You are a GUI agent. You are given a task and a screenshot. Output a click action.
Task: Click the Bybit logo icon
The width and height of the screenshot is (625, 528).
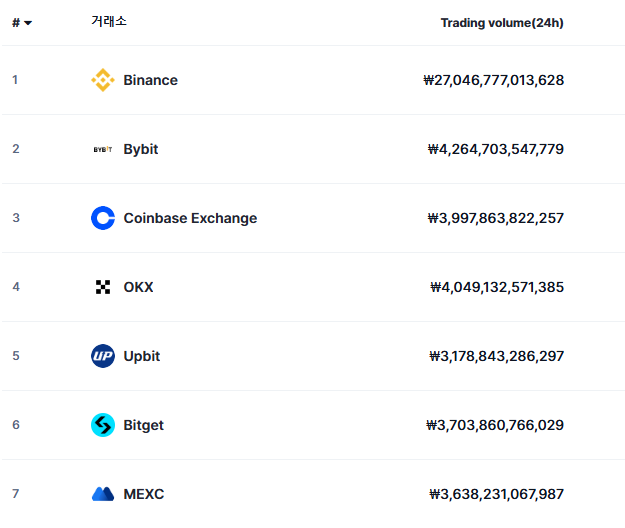click(x=103, y=149)
